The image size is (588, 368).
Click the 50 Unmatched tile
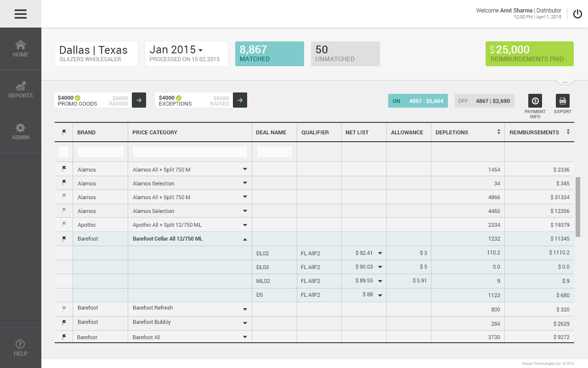(345, 54)
